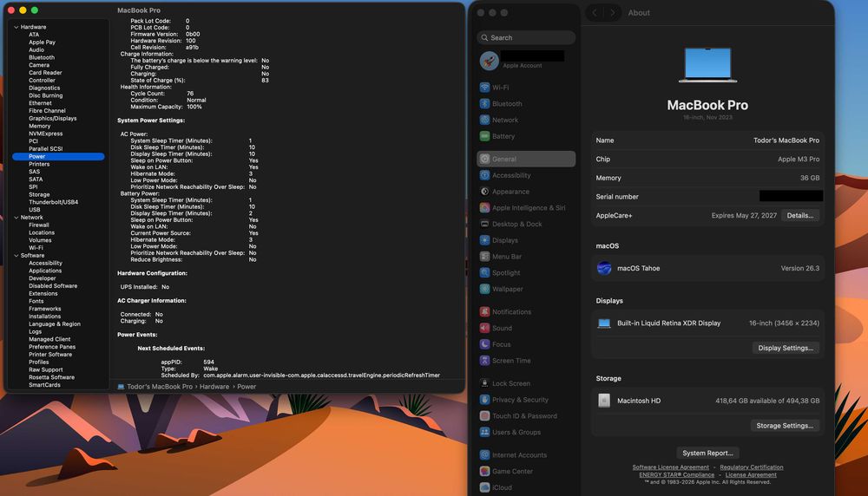Select Thunderbolt/USB4 in Hardware list
The image size is (868, 496).
[x=53, y=202]
